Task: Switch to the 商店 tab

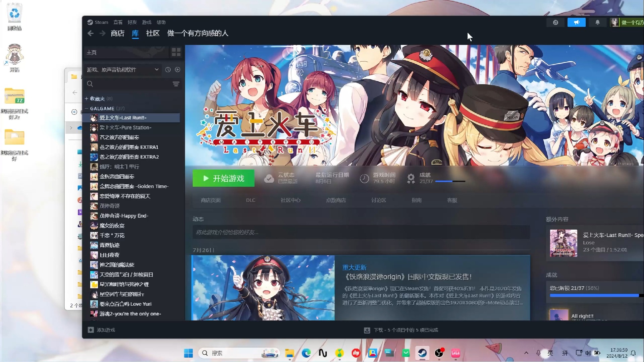Action: click(x=117, y=33)
